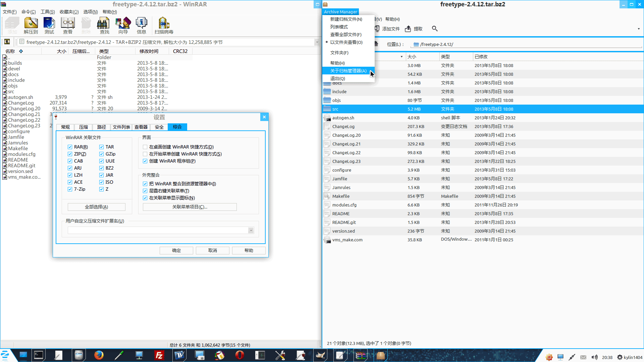The width and height of the screenshot is (644, 362).
Task: Select Makefile row in Archive Manager
Action: point(483,196)
